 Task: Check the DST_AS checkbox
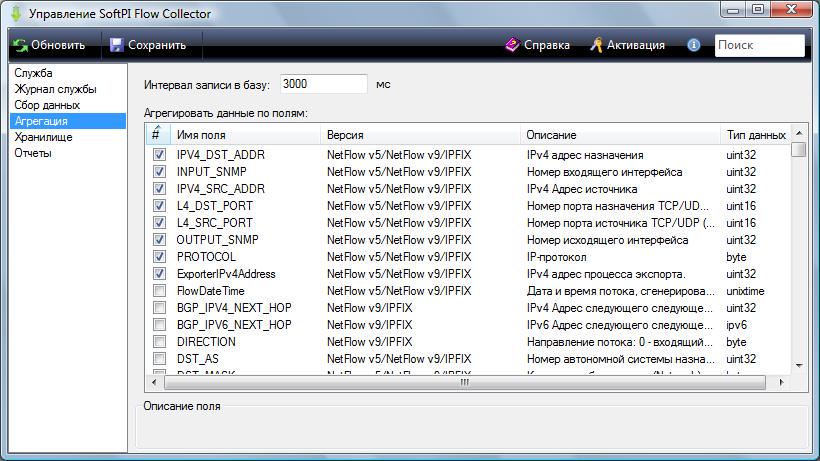[160, 359]
